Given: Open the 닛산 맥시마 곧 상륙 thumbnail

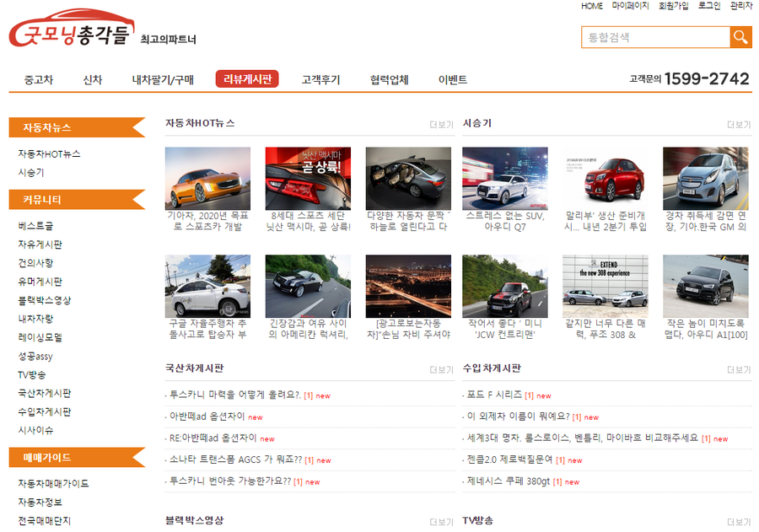Looking at the screenshot, I should tap(308, 178).
